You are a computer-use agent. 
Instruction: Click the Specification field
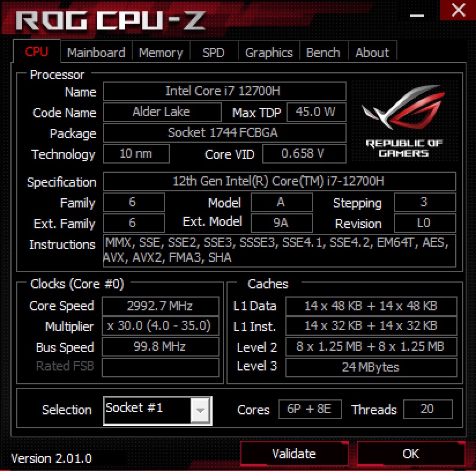(x=279, y=181)
